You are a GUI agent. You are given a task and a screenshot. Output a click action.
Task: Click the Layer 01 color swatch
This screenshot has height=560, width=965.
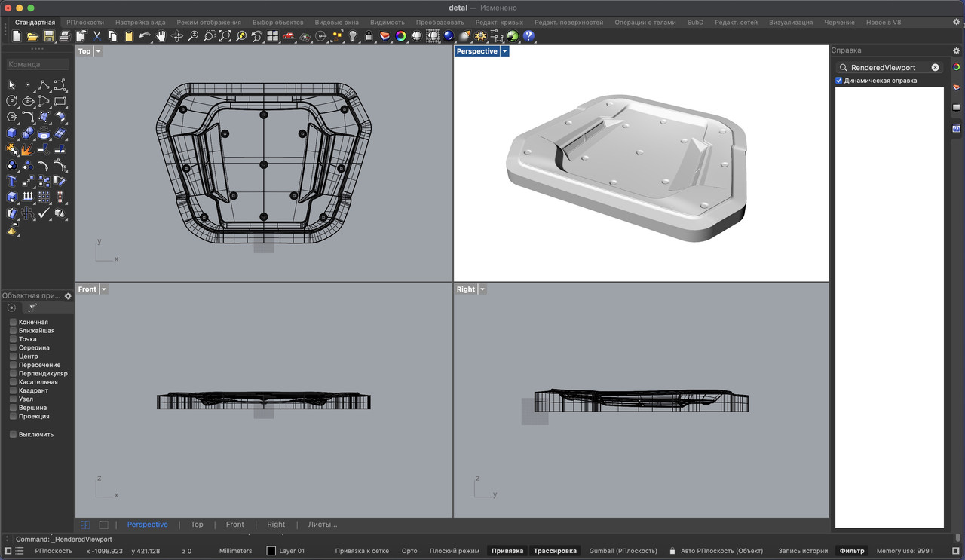(271, 551)
